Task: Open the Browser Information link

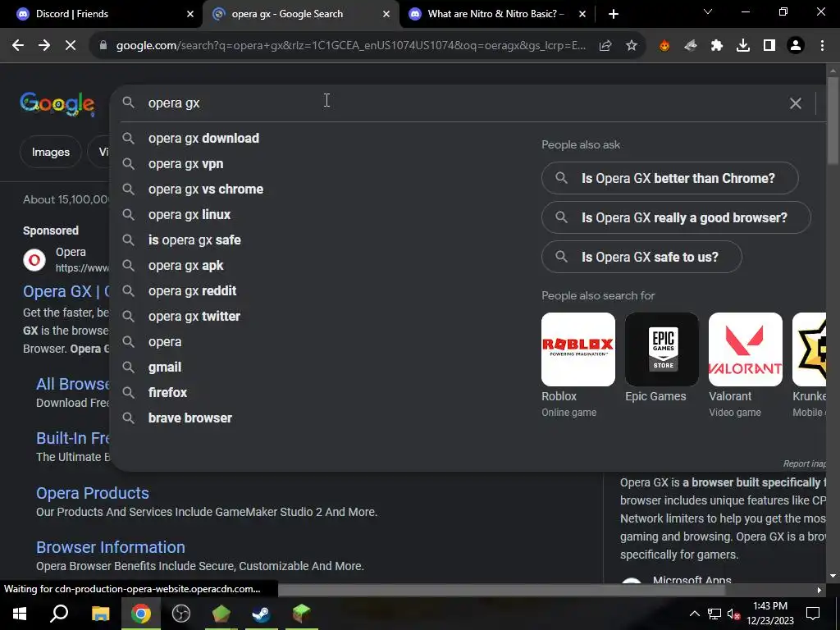Action: (x=111, y=547)
